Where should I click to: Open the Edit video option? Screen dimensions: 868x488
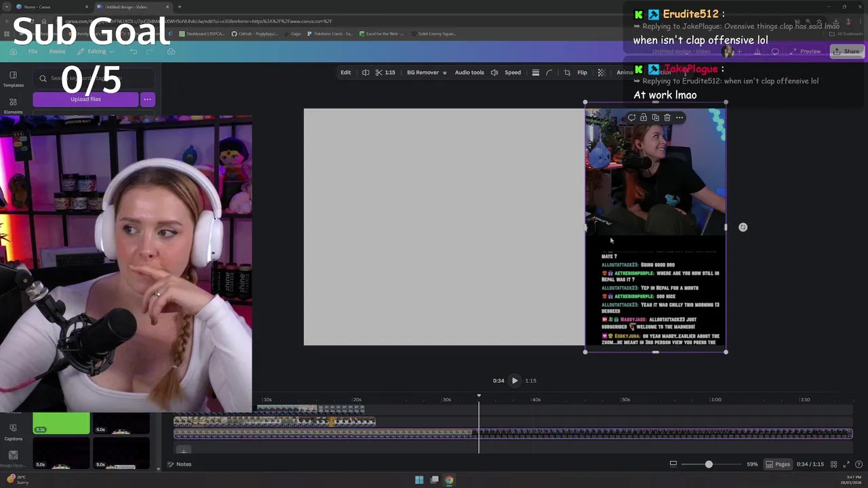point(346,73)
